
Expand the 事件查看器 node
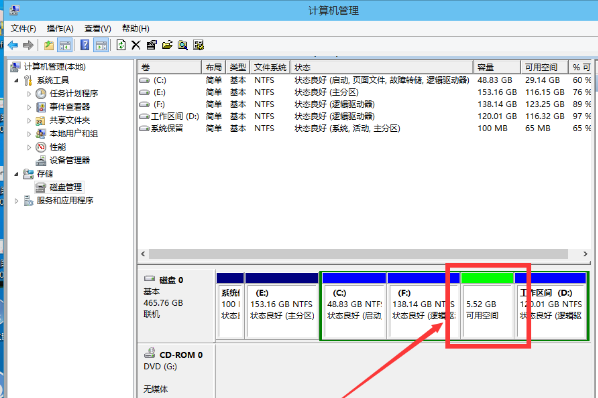click(x=29, y=107)
